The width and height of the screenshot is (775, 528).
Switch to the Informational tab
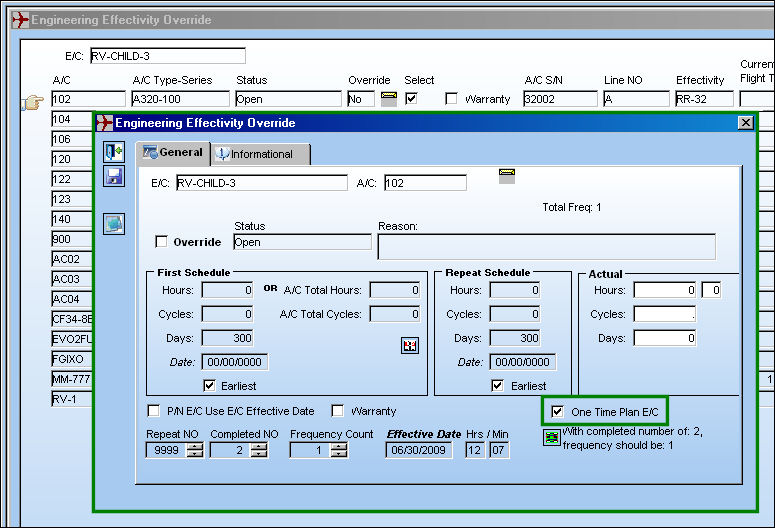(x=261, y=154)
